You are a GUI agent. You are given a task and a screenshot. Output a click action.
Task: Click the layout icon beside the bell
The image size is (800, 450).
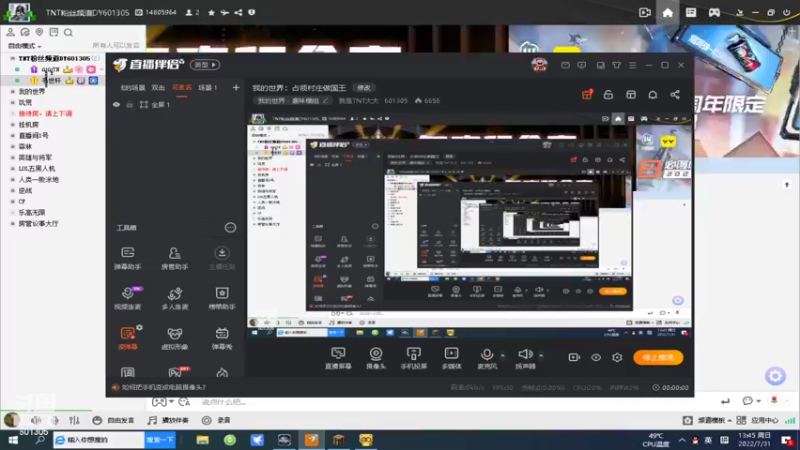pyautogui.click(x=631, y=95)
